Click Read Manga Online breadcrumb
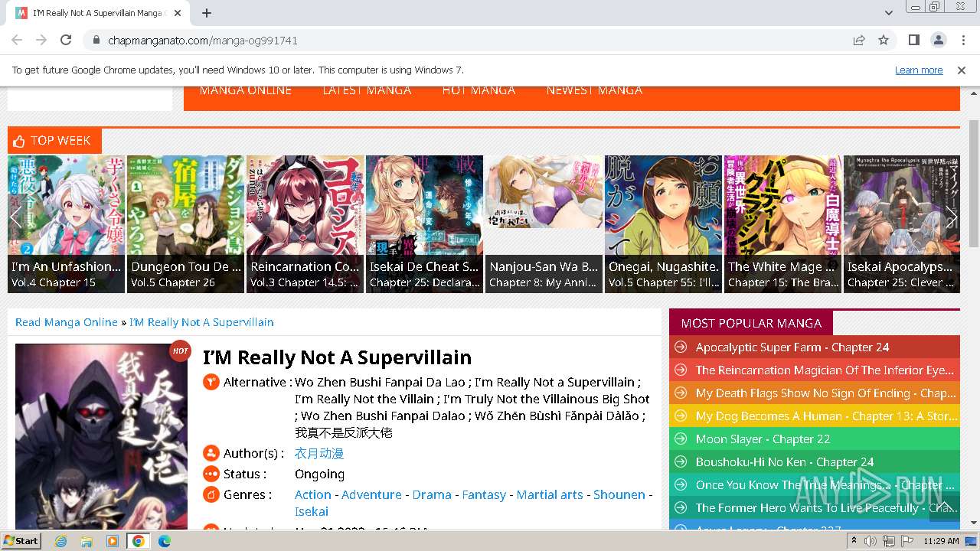980x551 pixels. click(67, 322)
